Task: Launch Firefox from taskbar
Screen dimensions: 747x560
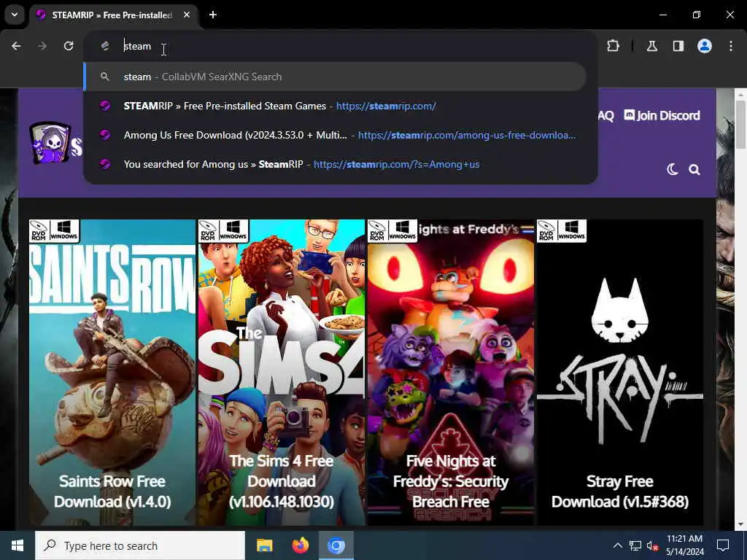Action: pos(300,545)
